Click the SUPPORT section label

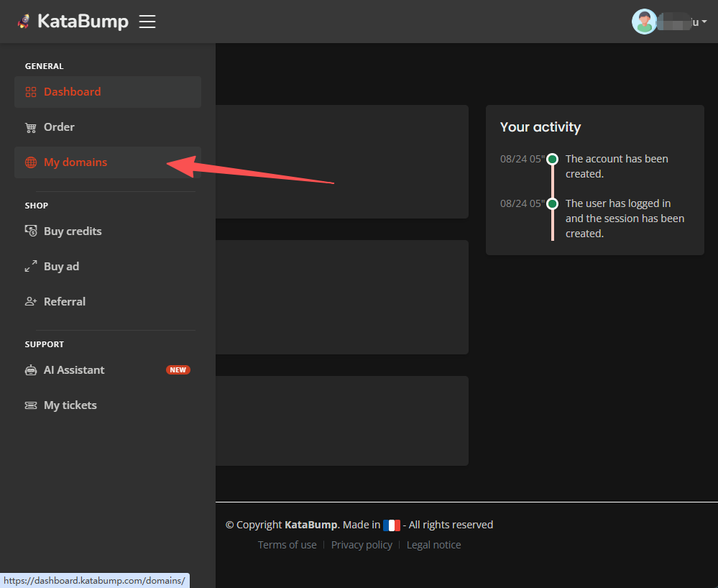click(x=45, y=344)
